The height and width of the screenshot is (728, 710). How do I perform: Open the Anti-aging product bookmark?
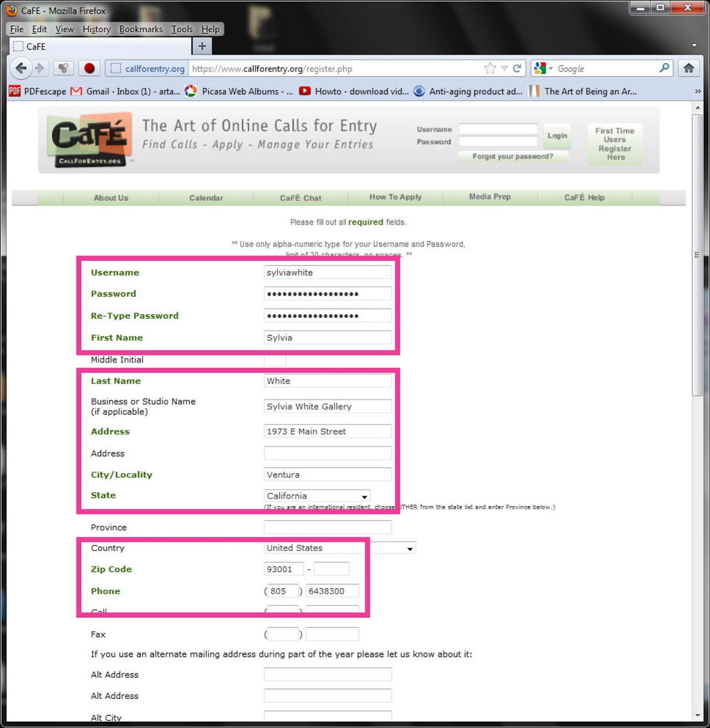coord(468,91)
